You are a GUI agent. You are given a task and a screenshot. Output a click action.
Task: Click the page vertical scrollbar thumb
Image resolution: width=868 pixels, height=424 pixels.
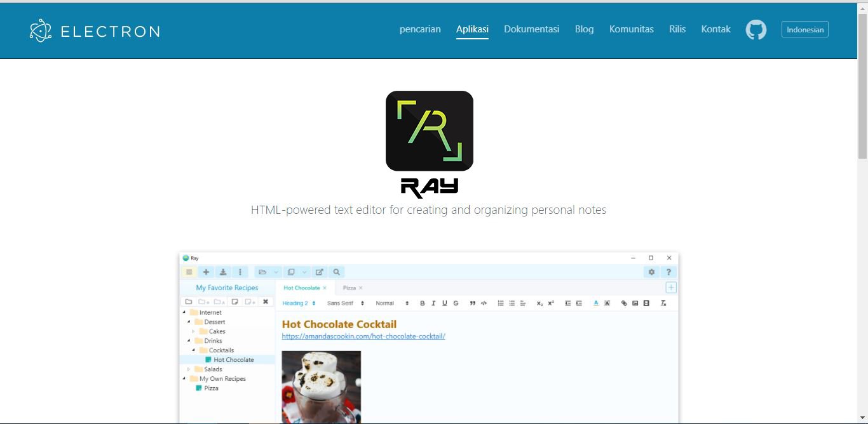(x=862, y=86)
